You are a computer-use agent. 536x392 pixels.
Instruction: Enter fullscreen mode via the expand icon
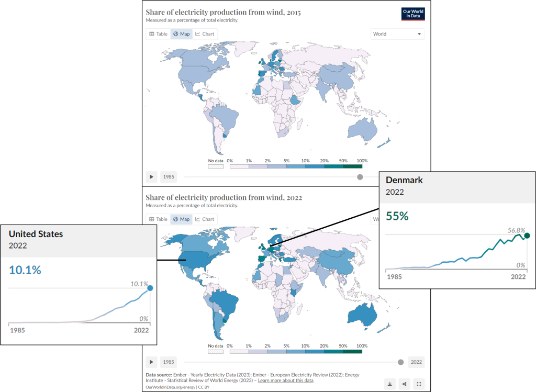tap(418, 384)
